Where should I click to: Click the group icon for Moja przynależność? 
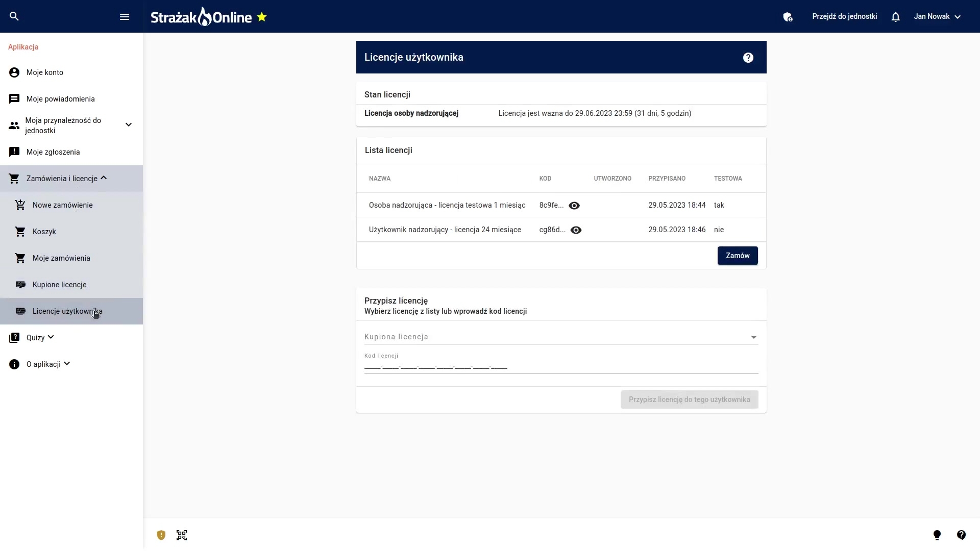point(14,126)
